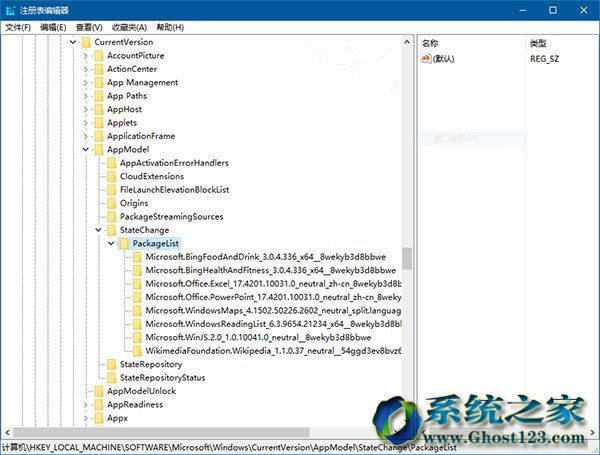
Task: Click the App Management folder icon
Action: (99, 83)
